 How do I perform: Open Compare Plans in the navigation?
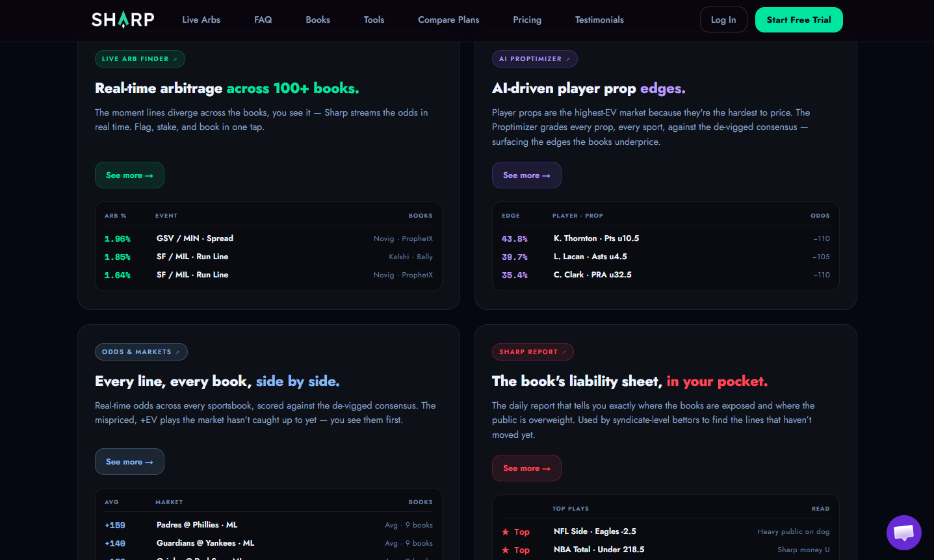tap(448, 19)
